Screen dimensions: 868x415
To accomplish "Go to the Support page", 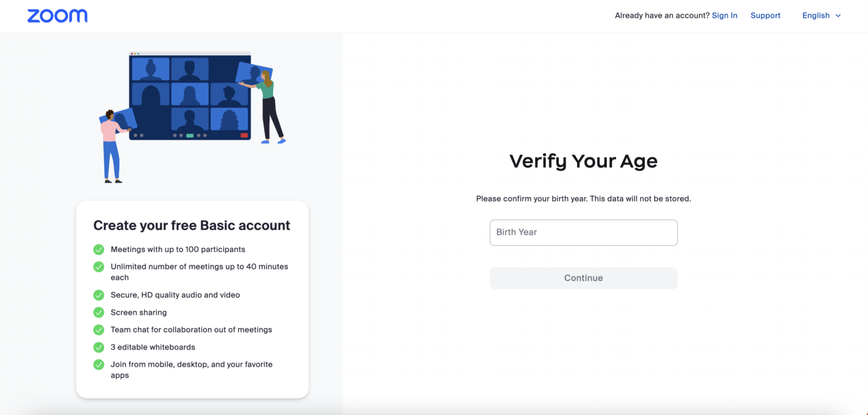I will (765, 16).
